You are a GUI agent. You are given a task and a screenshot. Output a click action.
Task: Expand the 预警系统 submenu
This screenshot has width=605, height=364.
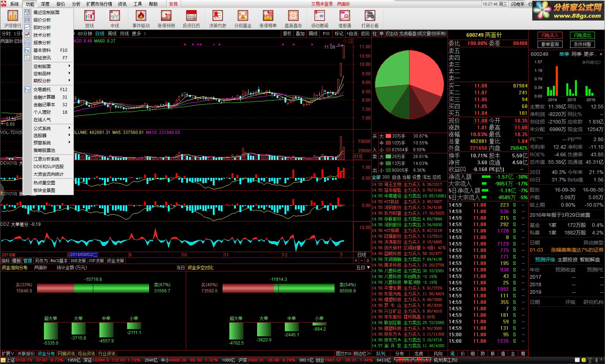pyautogui.click(x=48, y=143)
